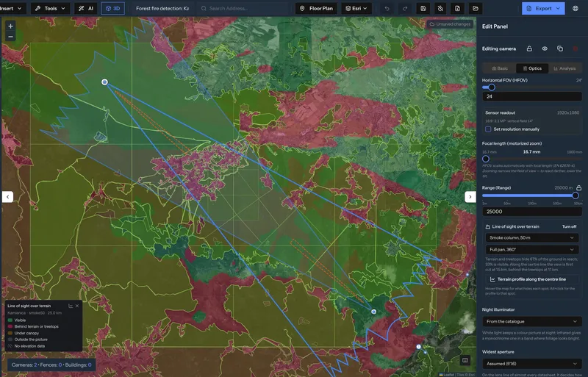This screenshot has height=377, width=588.
Task: Switch to the Basic tab
Action: pyautogui.click(x=500, y=68)
